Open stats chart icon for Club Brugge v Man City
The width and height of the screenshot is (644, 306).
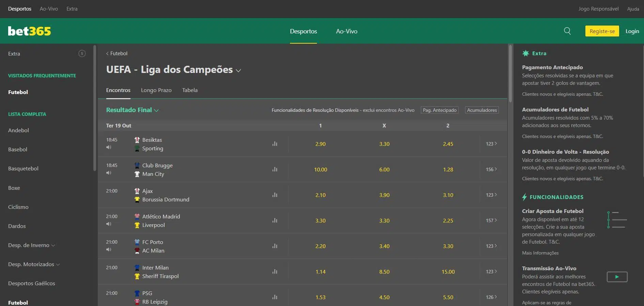275,169
